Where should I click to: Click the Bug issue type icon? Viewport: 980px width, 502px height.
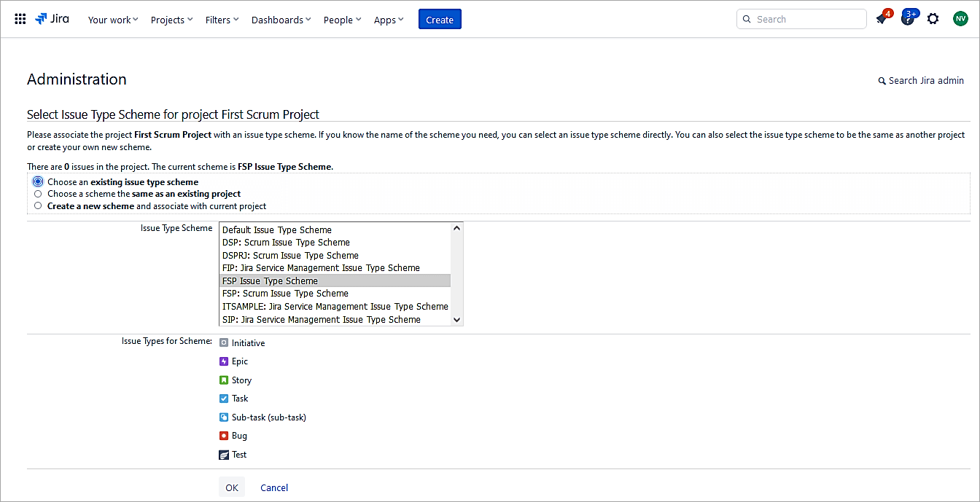click(224, 436)
